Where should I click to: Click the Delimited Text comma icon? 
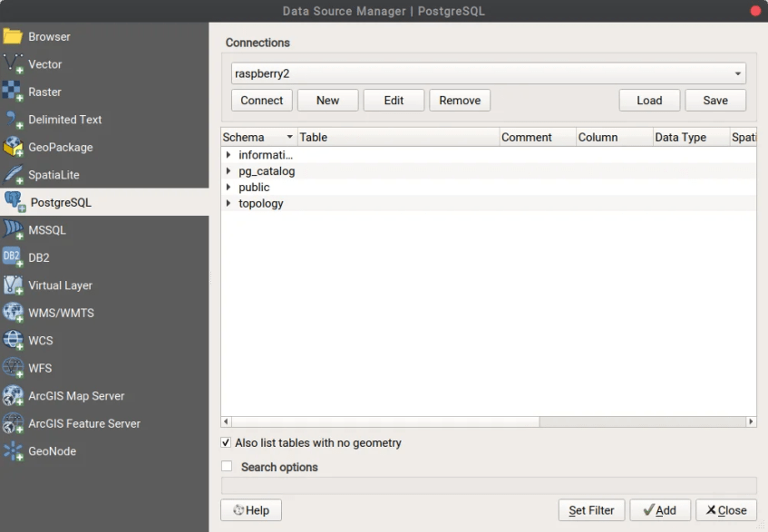coord(14,120)
